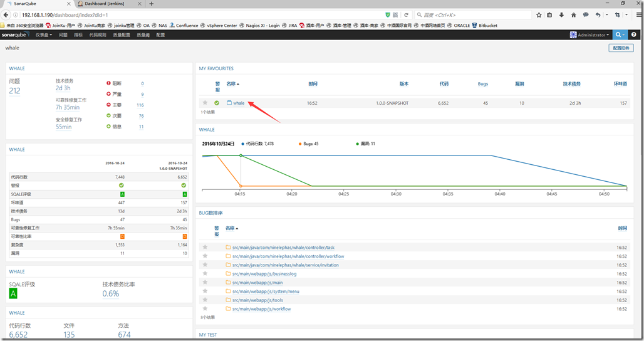Expand the Administrator user menu
This screenshot has height=341, width=644.
pyautogui.click(x=589, y=35)
